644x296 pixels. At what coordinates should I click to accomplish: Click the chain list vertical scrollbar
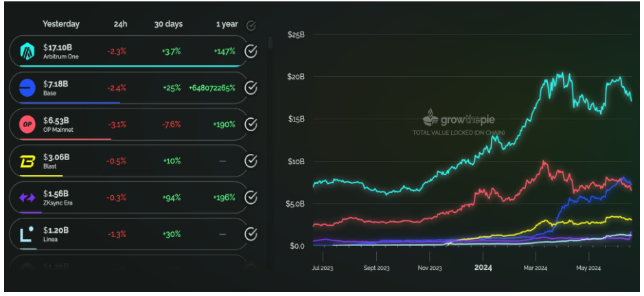pos(270,43)
